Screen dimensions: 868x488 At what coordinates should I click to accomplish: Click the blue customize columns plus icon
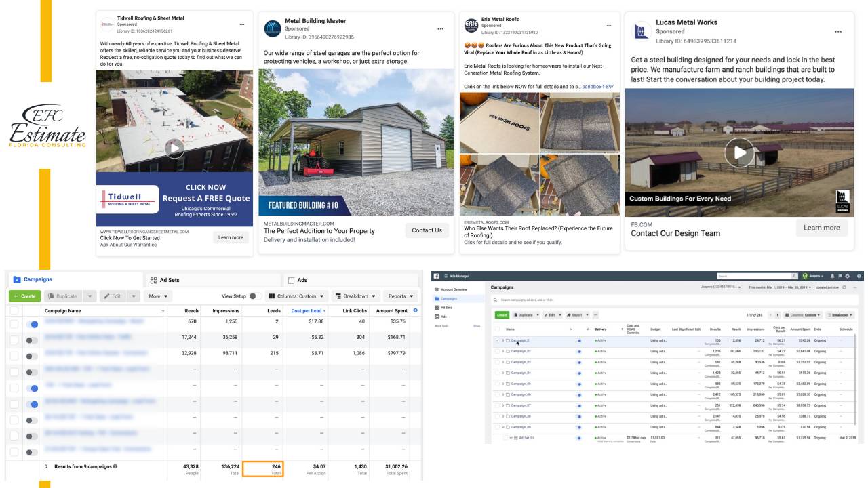[x=416, y=310]
